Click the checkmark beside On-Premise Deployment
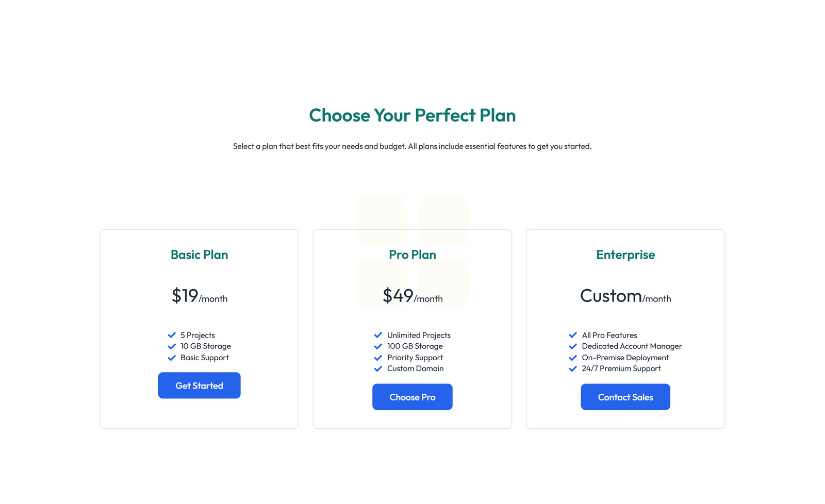Image resolution: width=825 pixels, height=504 pixels. 573,357
